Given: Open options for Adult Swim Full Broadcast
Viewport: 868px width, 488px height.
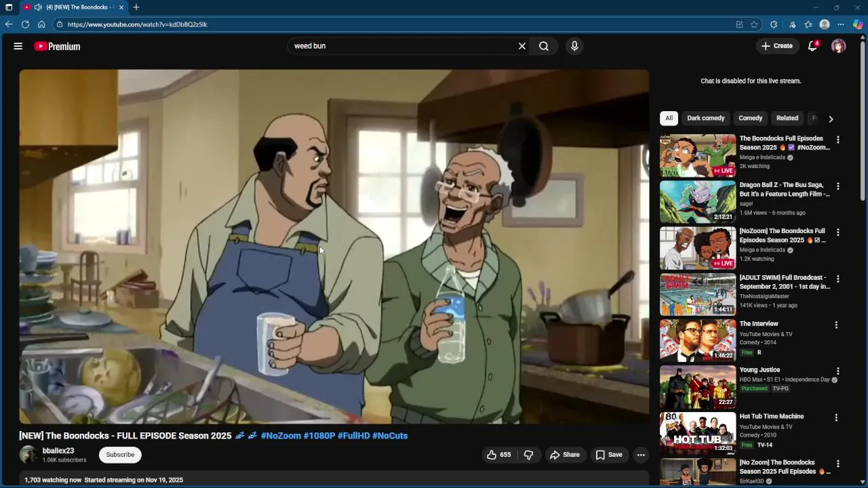Looking at the screenshot, I should (x=838, y=279).
